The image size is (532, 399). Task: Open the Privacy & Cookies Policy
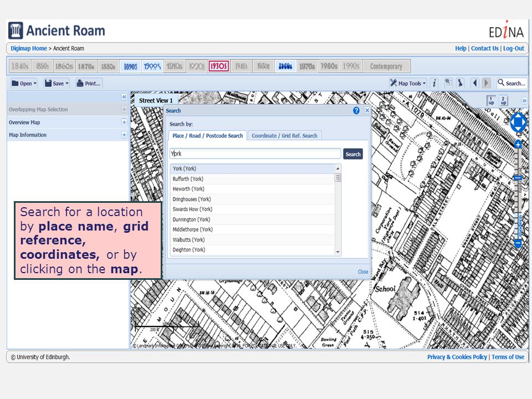pyautogui.click(x=457, y=357)
